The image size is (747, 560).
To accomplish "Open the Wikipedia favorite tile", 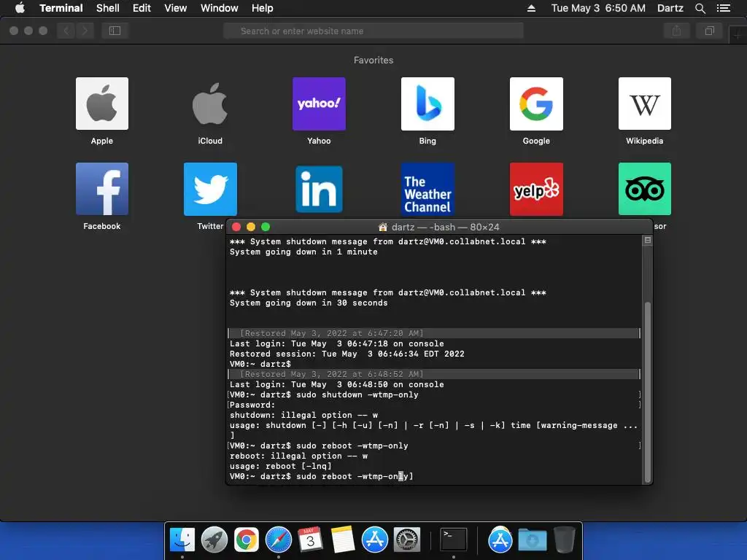I will point(645,104).
